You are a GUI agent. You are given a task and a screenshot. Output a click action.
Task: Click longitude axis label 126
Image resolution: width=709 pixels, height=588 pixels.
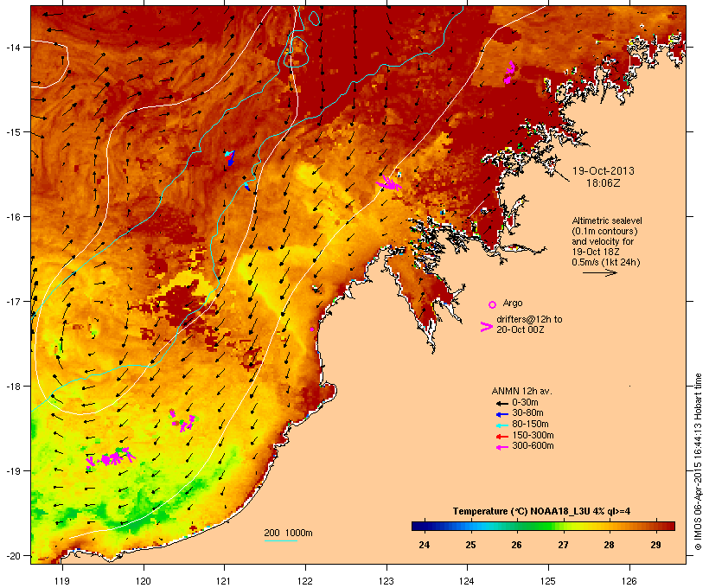coord(629,581)
